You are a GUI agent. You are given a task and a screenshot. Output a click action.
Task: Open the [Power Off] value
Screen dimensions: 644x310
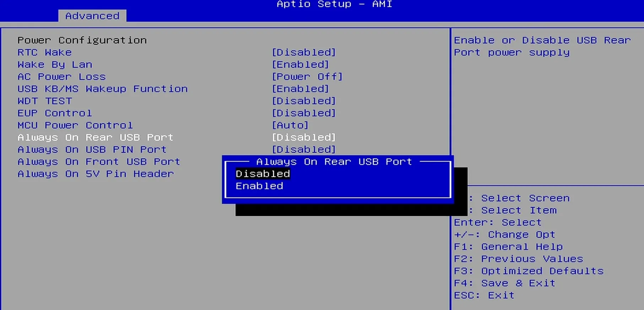pos(307,77)
